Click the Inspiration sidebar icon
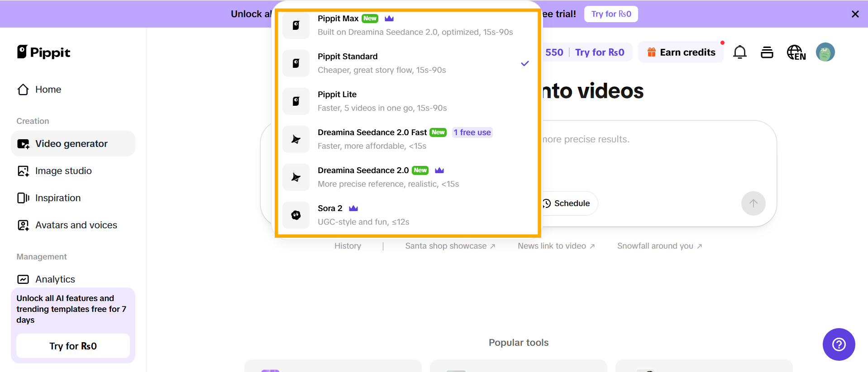The image size is (868, 372). pos(23,198)
